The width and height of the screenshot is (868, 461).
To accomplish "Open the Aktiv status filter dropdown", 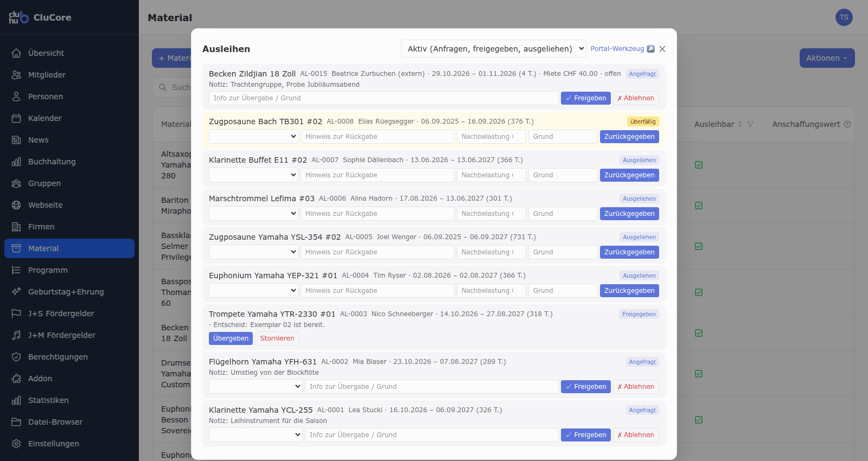I will click(494, 49).
